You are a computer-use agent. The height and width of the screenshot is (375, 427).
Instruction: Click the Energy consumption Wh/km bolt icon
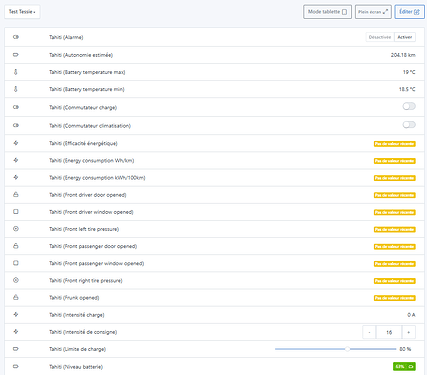point(16,160)
